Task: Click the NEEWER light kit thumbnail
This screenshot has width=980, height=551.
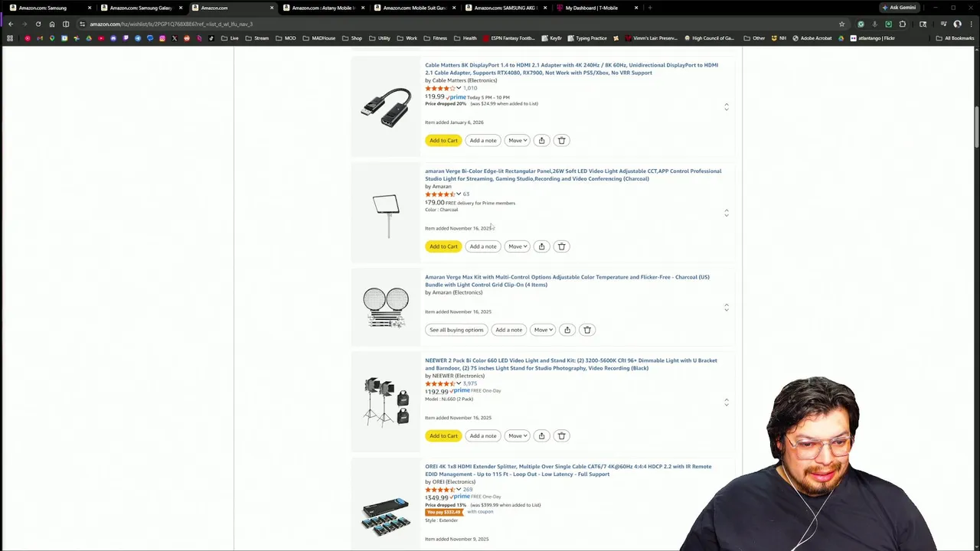Action: click(x=386, y=401)
